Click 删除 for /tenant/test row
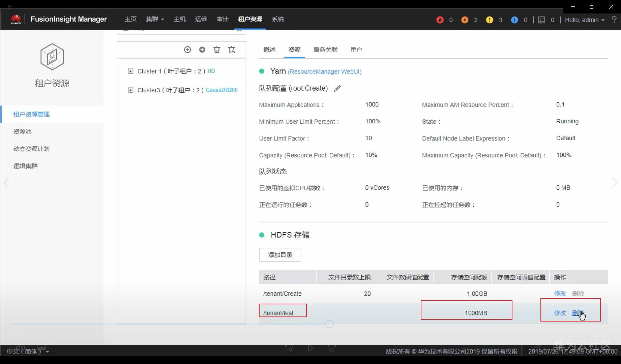The image size is (621, 364). [578, 313]
